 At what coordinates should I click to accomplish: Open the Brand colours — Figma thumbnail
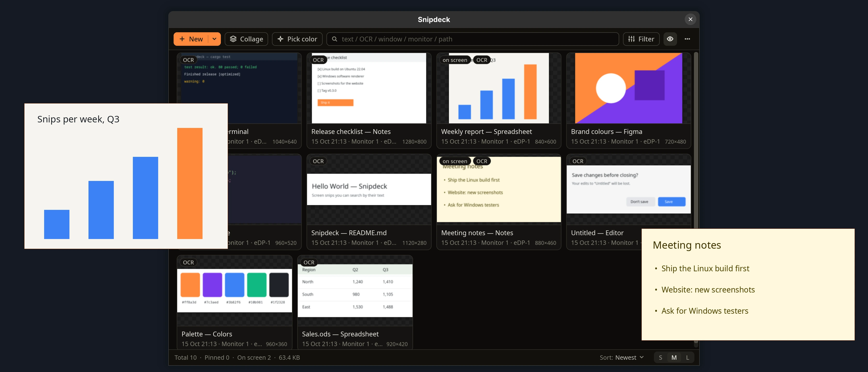coord(628,88)
